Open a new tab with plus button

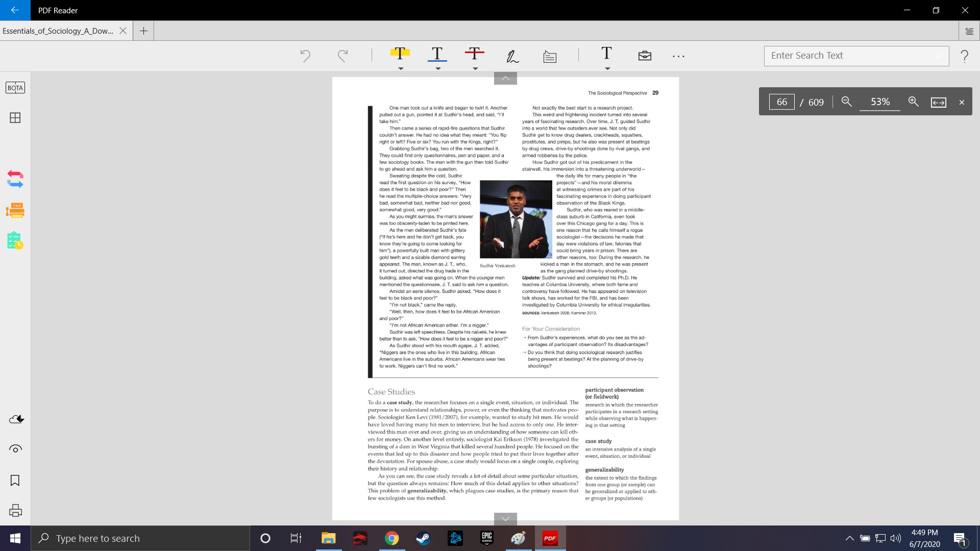pos(143,31)
